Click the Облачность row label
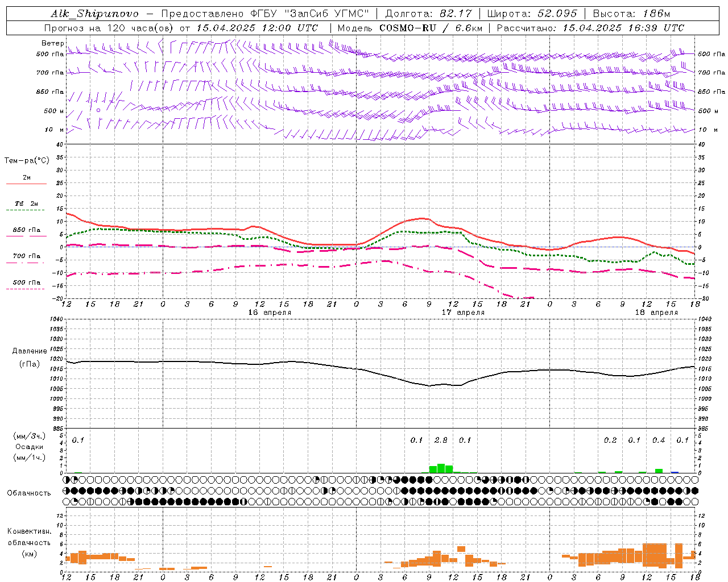The width and height of the screenshot is (728, 582). (29, 493)
